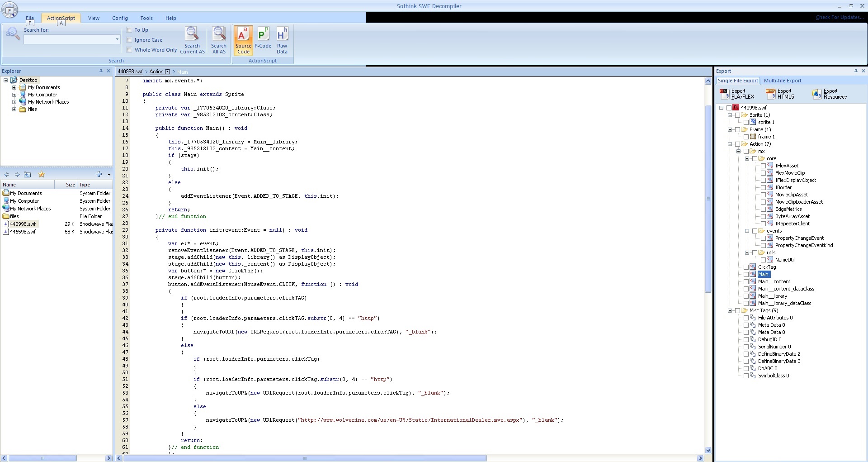Viewport: 868px width, 462px height.
Task: Select sprite 1 in export tree
Action: [x=766, y=122]
